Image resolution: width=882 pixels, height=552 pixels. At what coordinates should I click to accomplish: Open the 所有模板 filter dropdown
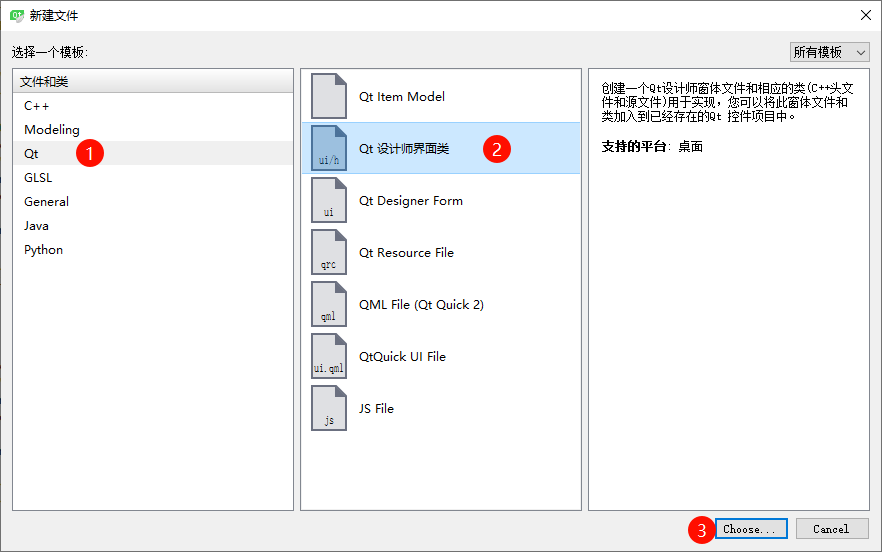coord(830,52)
